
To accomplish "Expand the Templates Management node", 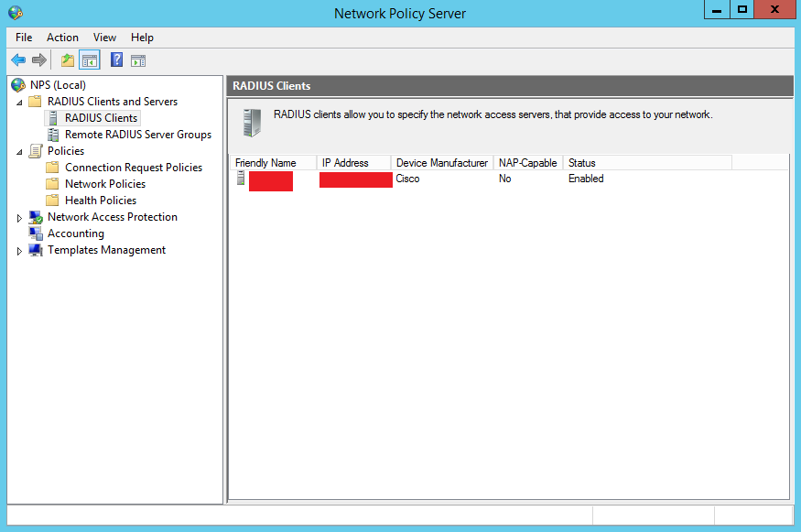I will pyautogui.click(x=19, y=251).
